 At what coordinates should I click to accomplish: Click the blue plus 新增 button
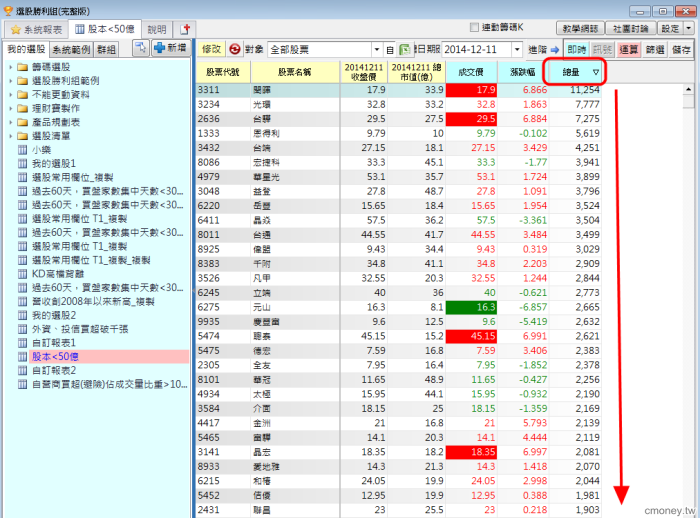click(171, 48)
